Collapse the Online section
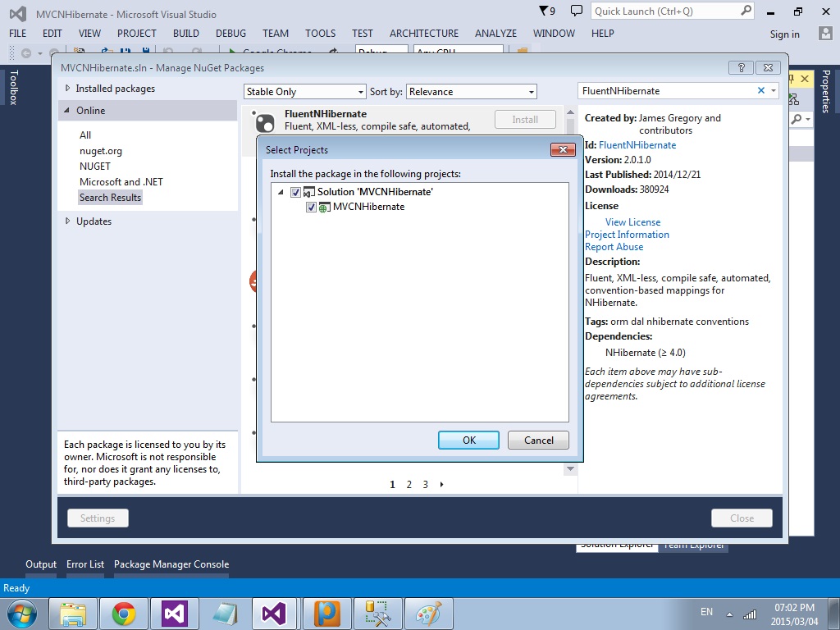Viewport: 840px width, 630px height. [x=67, y=110]
